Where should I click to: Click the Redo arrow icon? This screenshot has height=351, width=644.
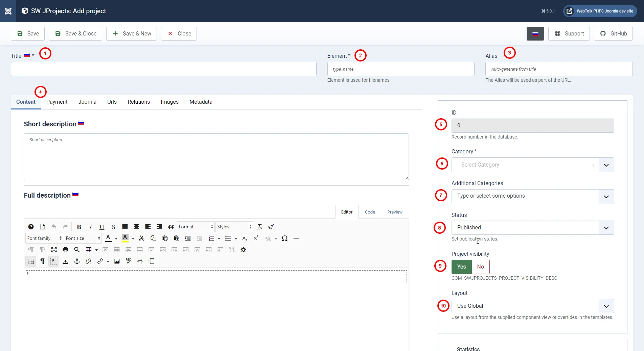click(x=65, y=227)
